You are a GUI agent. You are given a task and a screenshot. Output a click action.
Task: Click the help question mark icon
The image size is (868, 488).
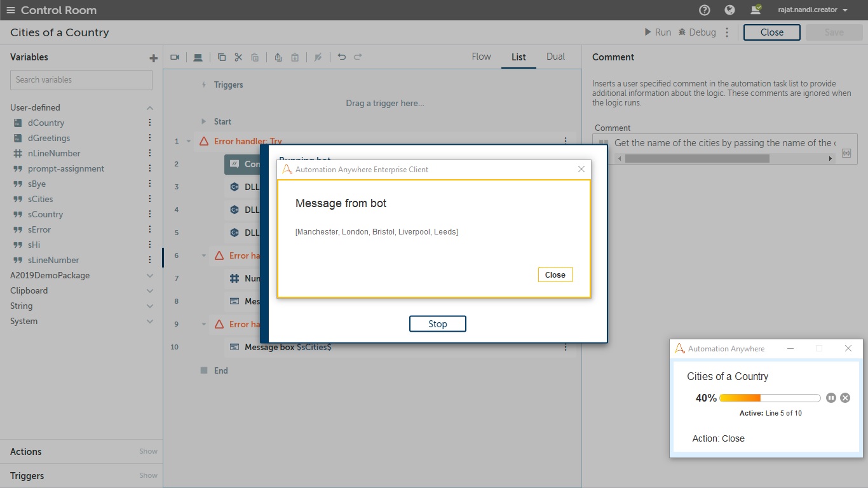704,10
